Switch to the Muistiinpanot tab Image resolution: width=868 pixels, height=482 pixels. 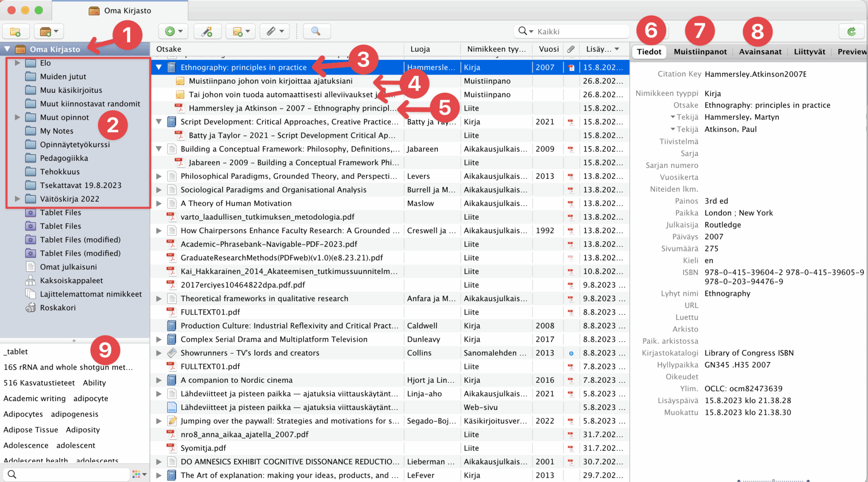point(700,51)
